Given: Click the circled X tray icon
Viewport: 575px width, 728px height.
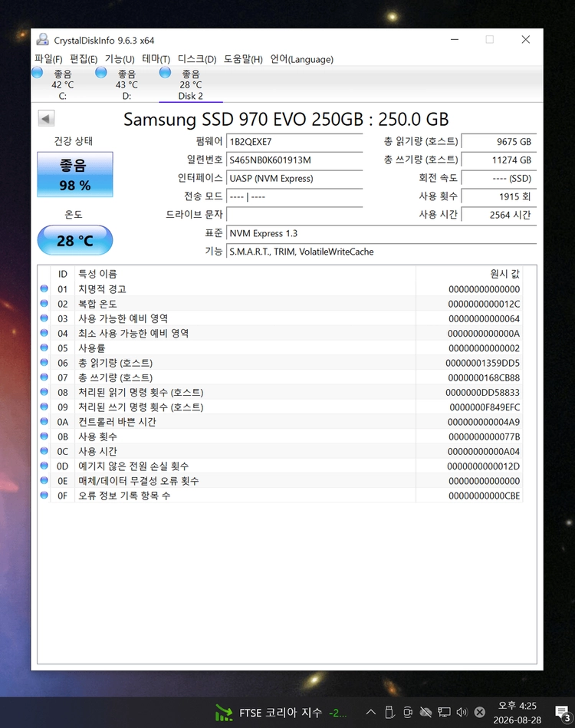Looking at the screenshot, I should point(480,712).
